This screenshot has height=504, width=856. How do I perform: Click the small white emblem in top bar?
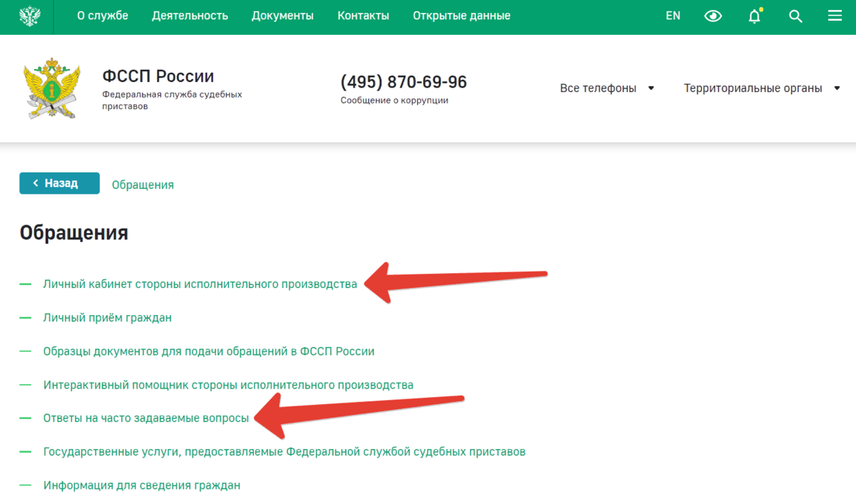pyautogui.click(x=29, y=16)
